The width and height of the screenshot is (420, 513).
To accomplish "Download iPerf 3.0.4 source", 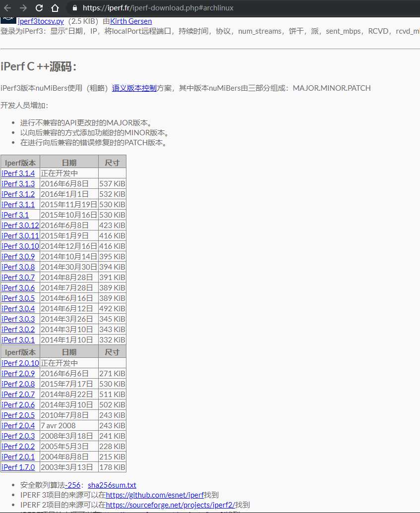I will 18,309.
